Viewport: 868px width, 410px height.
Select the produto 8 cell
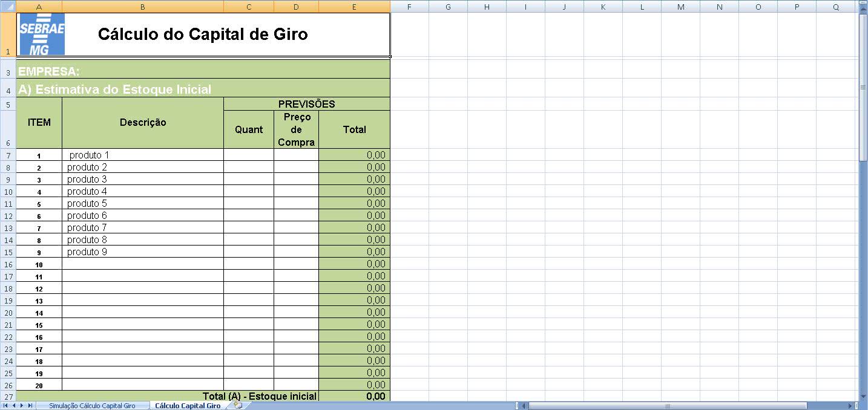(143, 239)
